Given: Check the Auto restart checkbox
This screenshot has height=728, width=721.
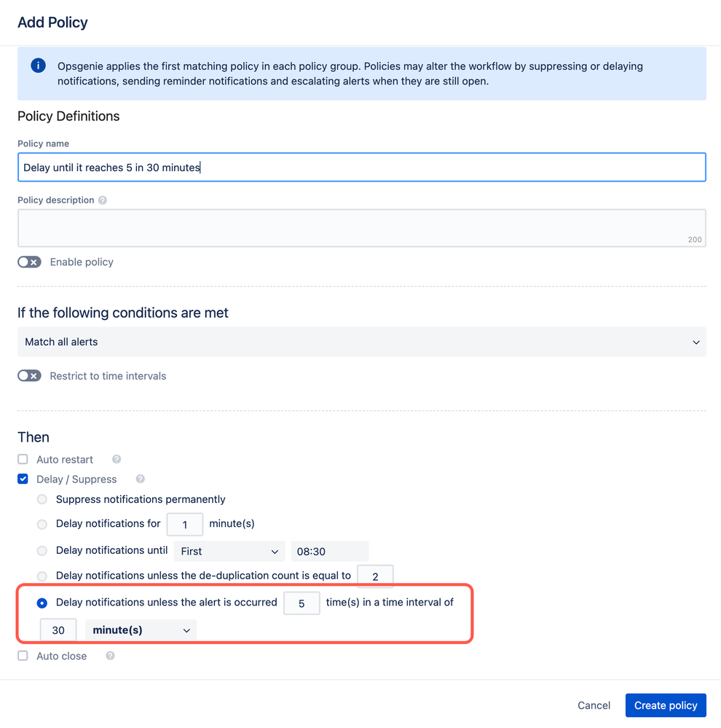Looking at the screenshot, I should pyautogui.click(x=23, y=459).
